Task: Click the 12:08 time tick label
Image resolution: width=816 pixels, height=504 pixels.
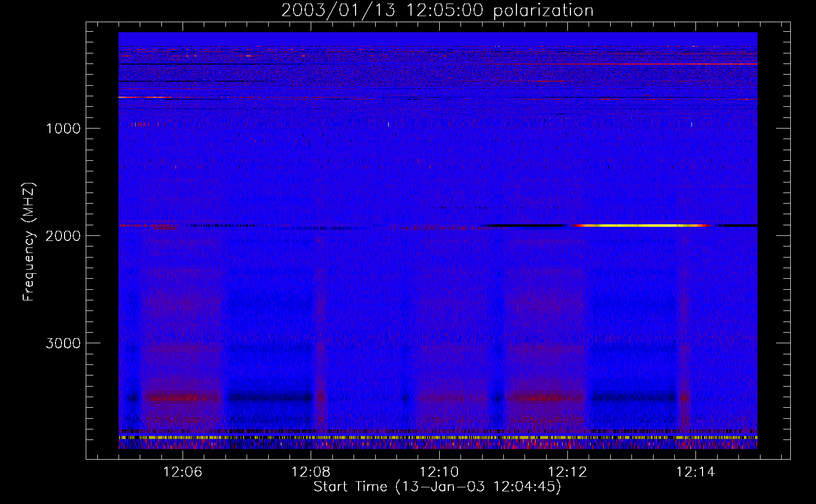Action: pyautogui.click(x=311, y=472)
